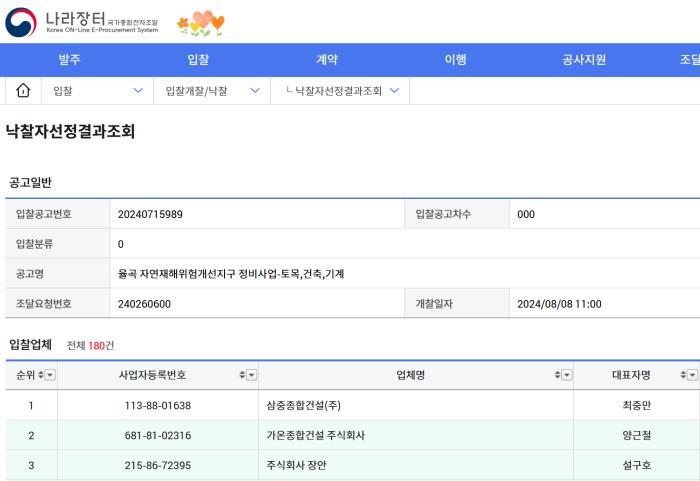This screenshot has height=481, width=700.
Task: Open the 계약 menu
Action: tap(327, 59)
